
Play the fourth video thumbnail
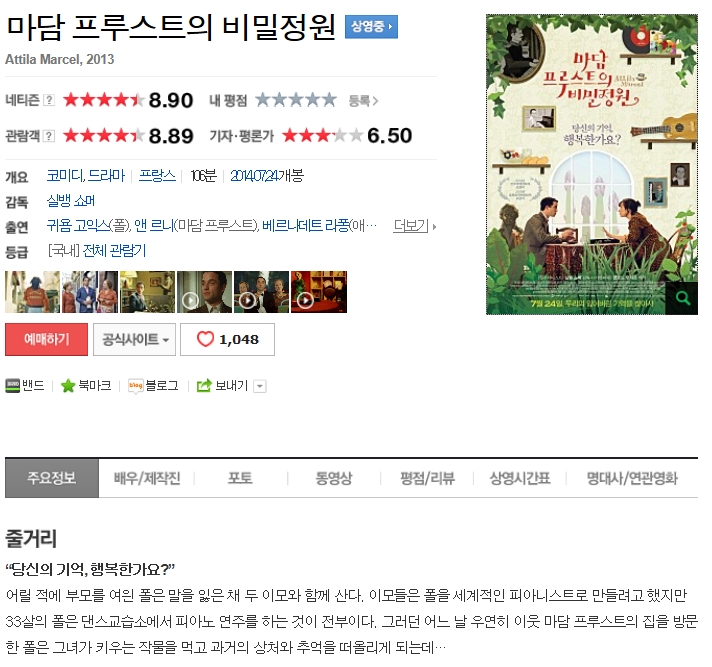pyautogui.click(x=204, y=292)
